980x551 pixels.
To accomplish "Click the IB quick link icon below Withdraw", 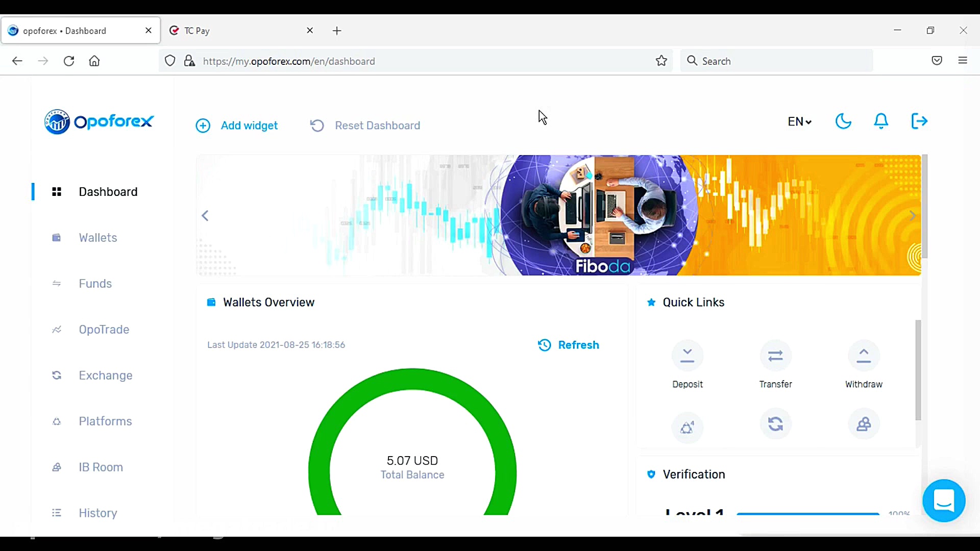I will click(864, 424).
